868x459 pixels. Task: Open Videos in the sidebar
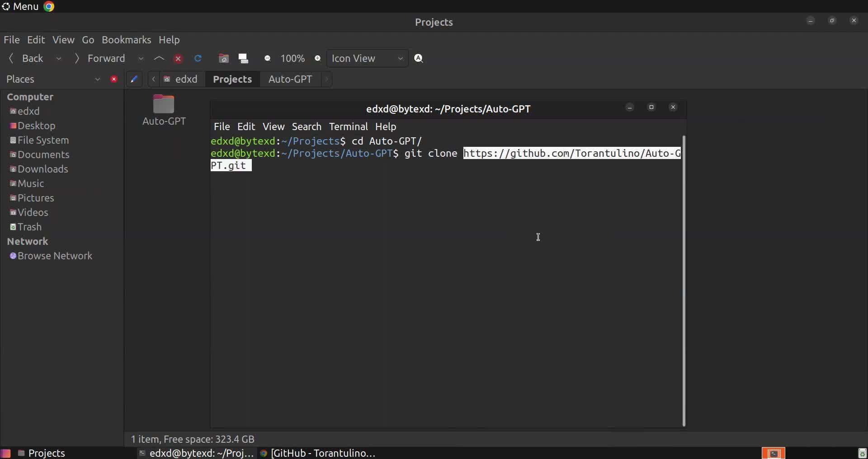point(33,212)
